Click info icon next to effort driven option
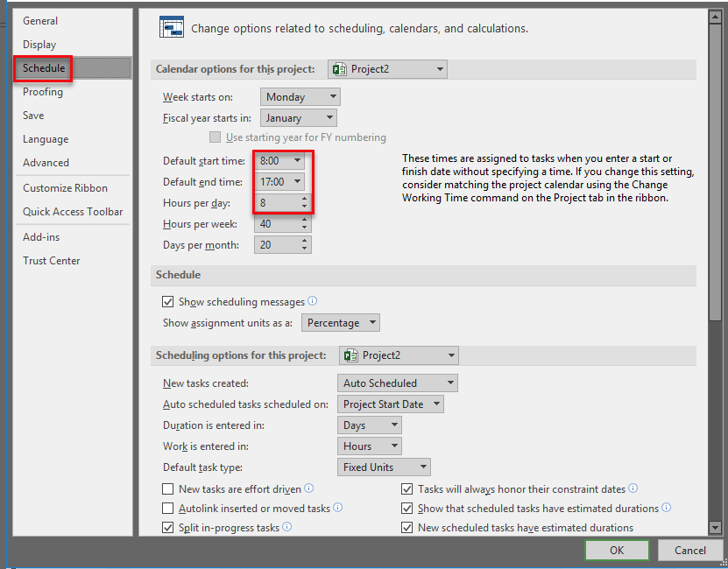 pos(309,488)
